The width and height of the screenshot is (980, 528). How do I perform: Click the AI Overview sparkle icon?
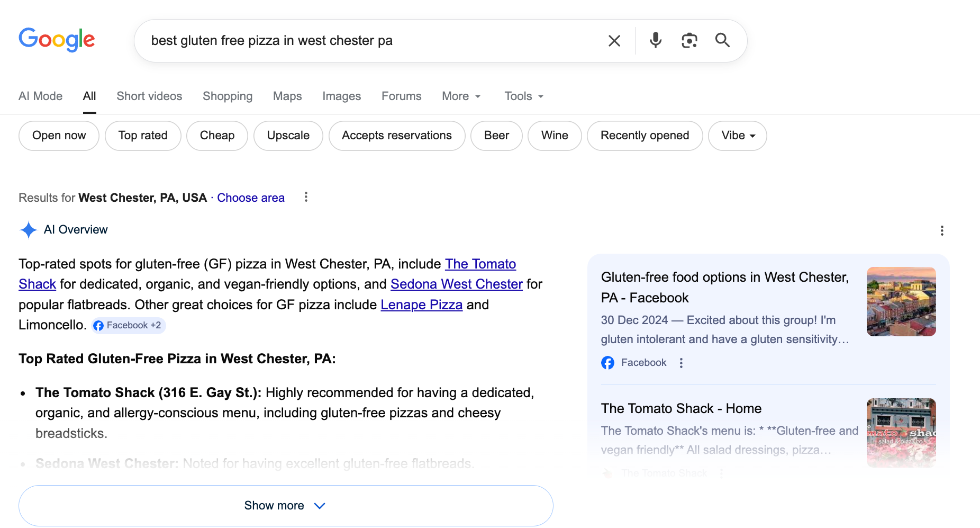tap(28, 230)
